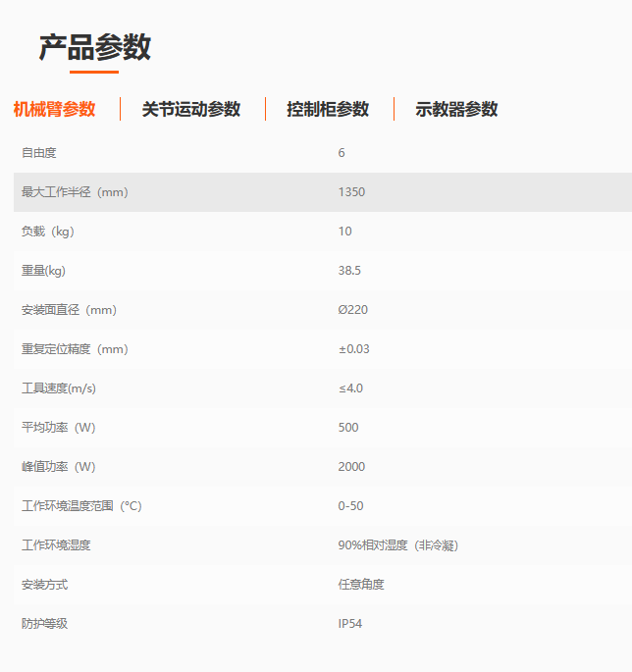
Task: Click the 2000 peak power value
Action: (351, 467)
